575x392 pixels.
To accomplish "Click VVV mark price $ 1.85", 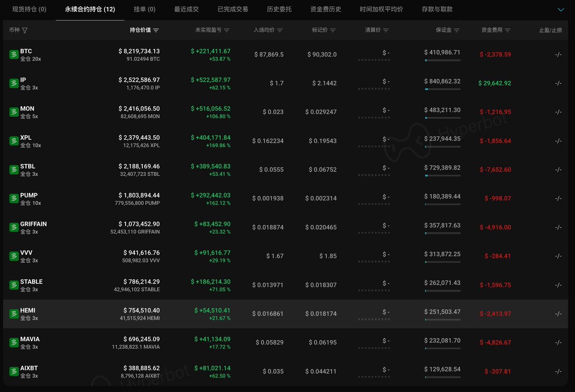I will [x=328, y=256].
